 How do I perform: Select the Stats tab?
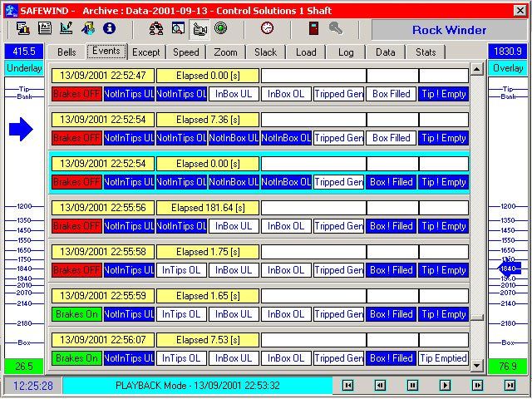point(426,52)
